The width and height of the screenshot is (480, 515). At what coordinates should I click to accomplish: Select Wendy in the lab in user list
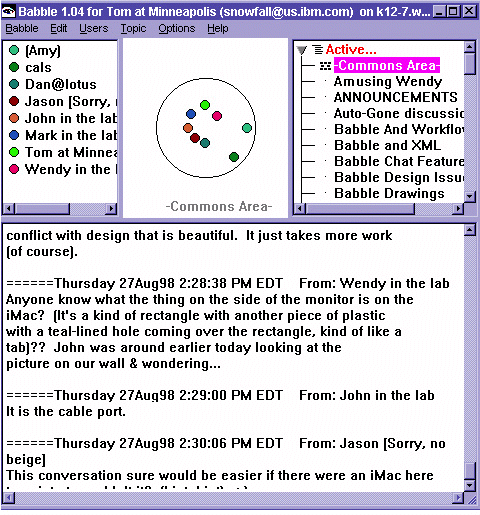tap(71, 169)
